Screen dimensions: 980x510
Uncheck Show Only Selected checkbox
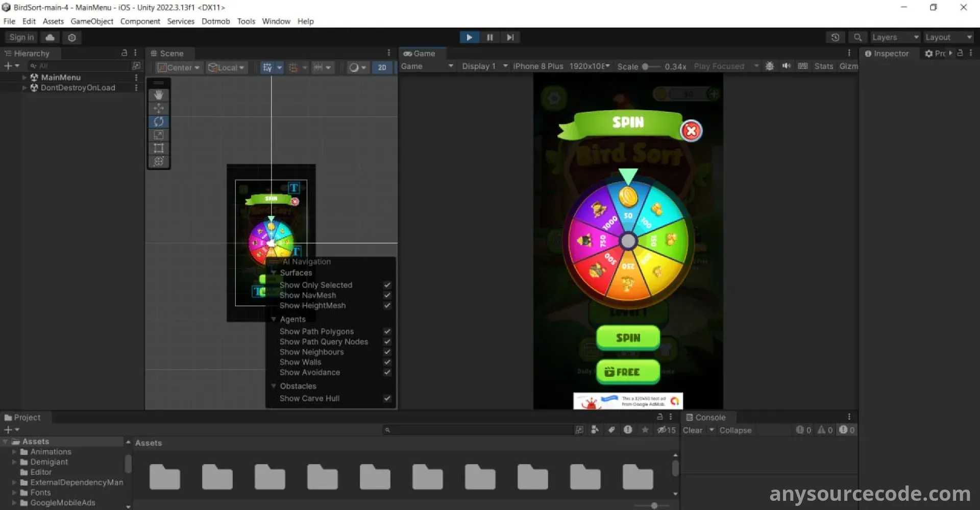pos(387,285)
